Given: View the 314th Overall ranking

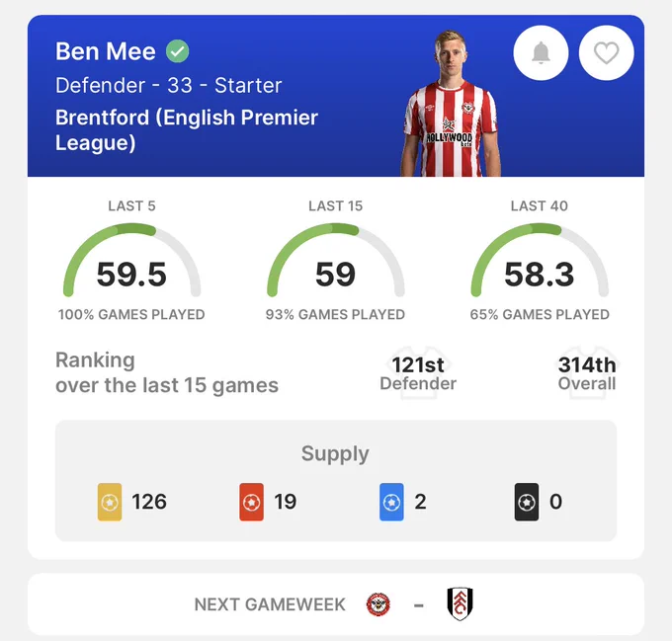Looking at the screenshot, I should pyautogui.click(x=587, y=373).
